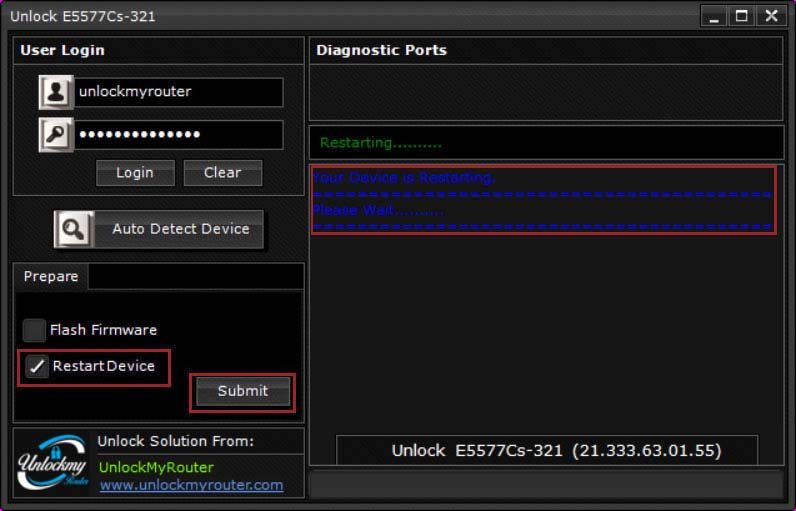Click the key icon beside password field
796x511 pixels.
(x=56, y=134)
